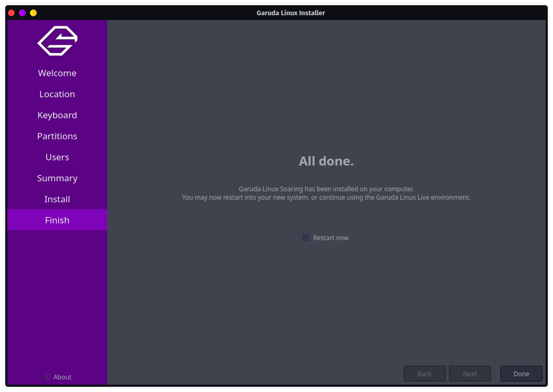Click the 'Restart now' label text
The image size is (553, 392).
point(331,238)
